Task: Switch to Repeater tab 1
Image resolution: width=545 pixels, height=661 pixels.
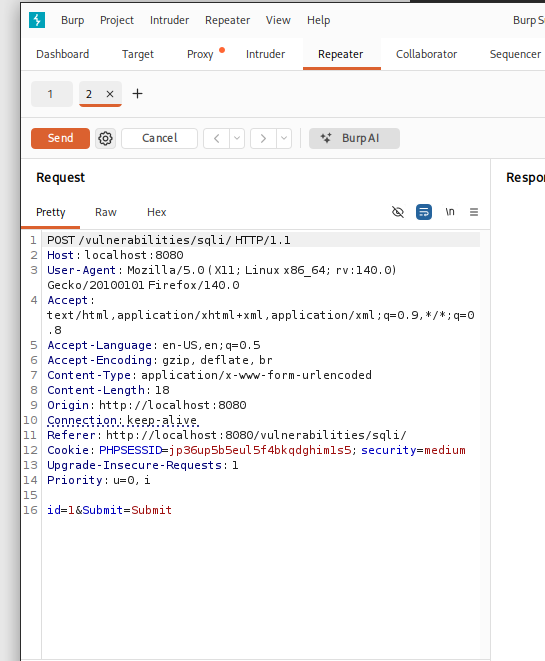Action: 51,94
